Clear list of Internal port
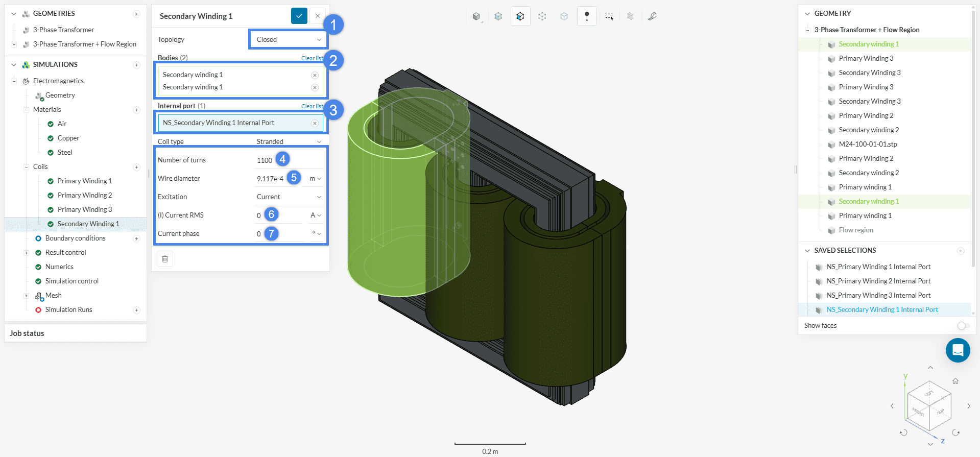 point(312,106)
